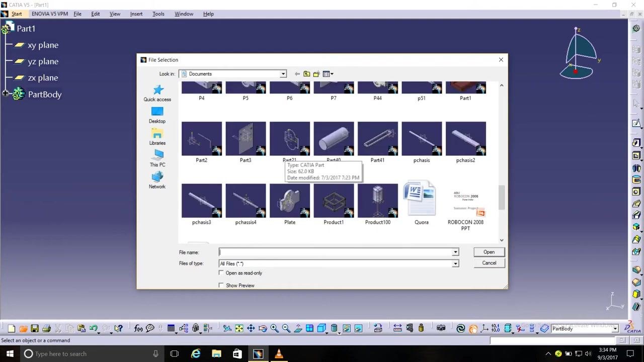Click the Save diskette icon in CATIA toolbar
This screenshot has width=644, height=362.
point(35,328)
